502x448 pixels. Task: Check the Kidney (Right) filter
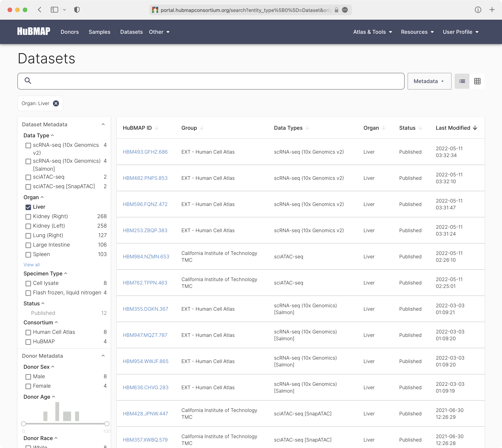(x=28, y=217)
